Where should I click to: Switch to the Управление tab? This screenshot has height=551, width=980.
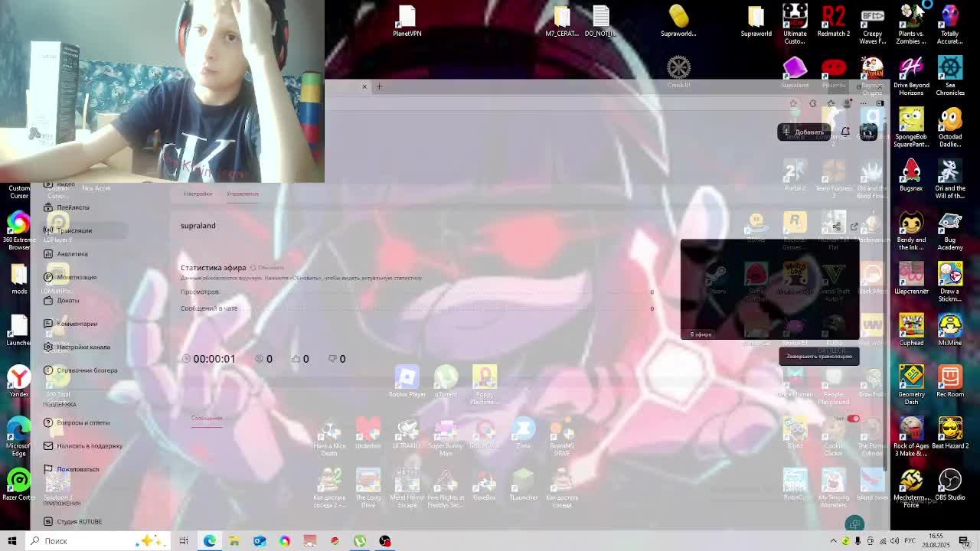click(243, 194)
